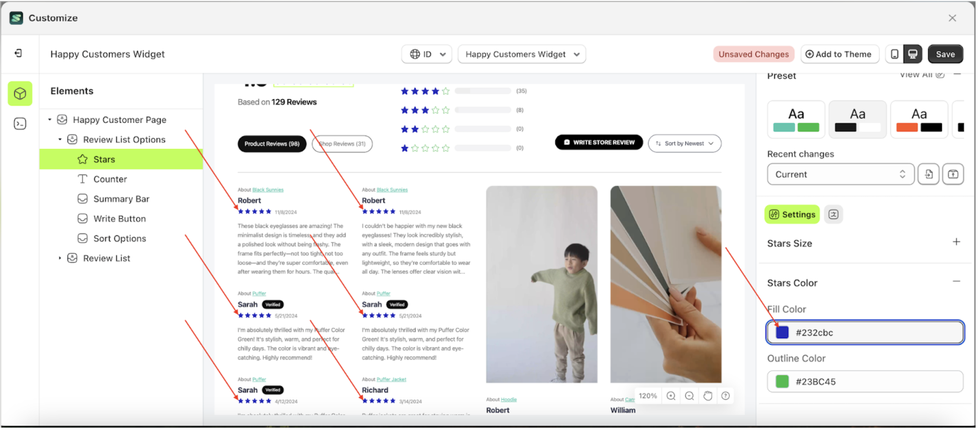Click the zoom in magnifier icon
980x430 pixels.
[671, 396]
